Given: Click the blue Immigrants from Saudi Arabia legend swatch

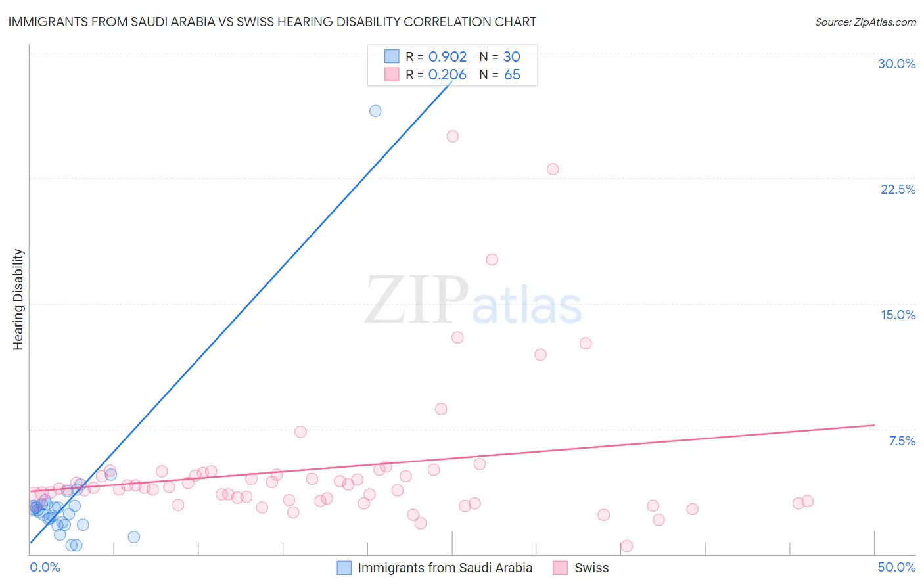Looking at the screenshot, I should [x=344, y=568].
